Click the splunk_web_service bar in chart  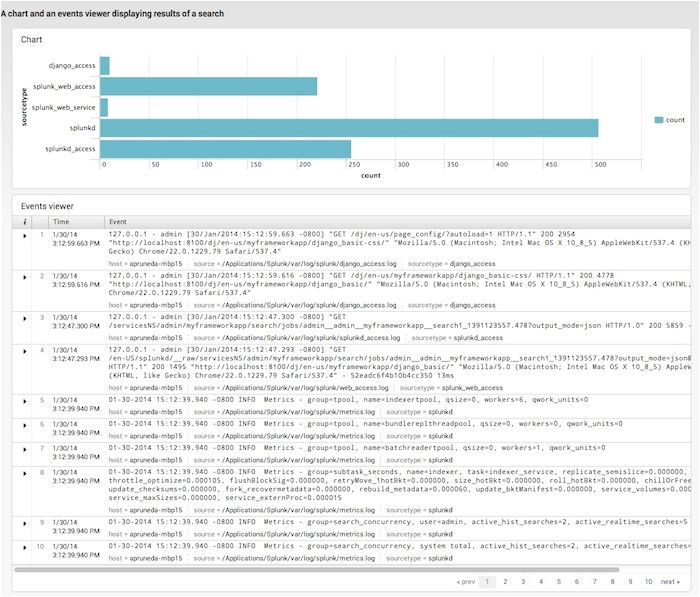[x=104, y=108]
